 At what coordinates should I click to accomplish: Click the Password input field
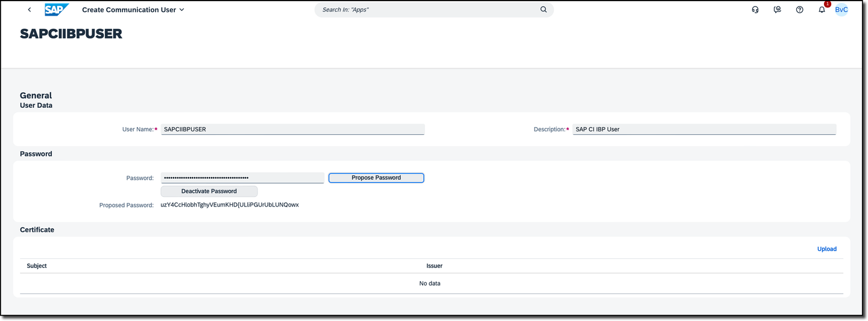[242, 178]
